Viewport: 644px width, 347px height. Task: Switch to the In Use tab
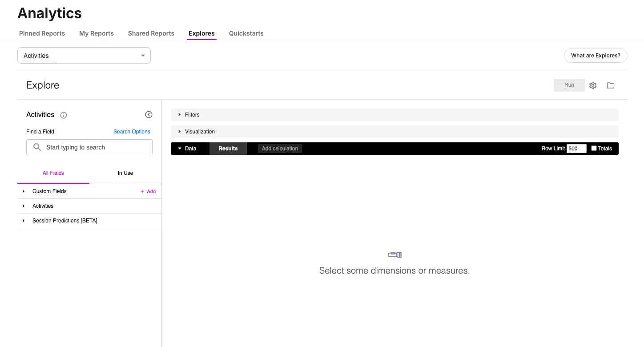tap(125, 173)
